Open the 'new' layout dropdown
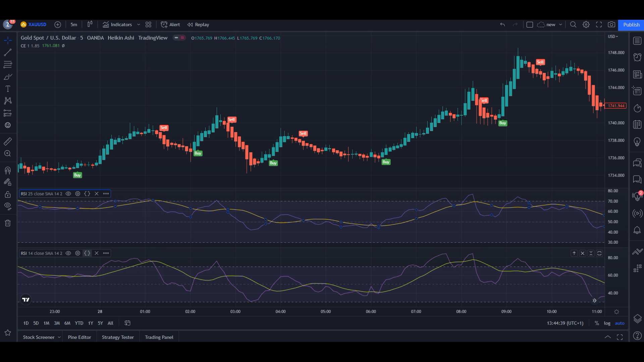644x362 pixels. click(x=561, y=24)
